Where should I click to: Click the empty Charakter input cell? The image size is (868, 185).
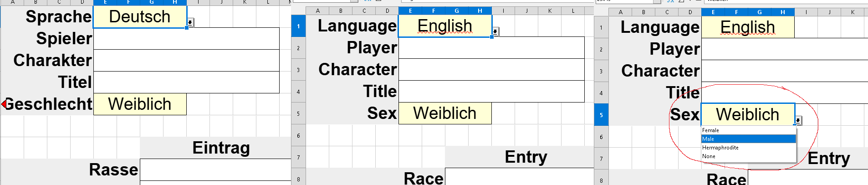pyautogui.click(x=186, y=61)
